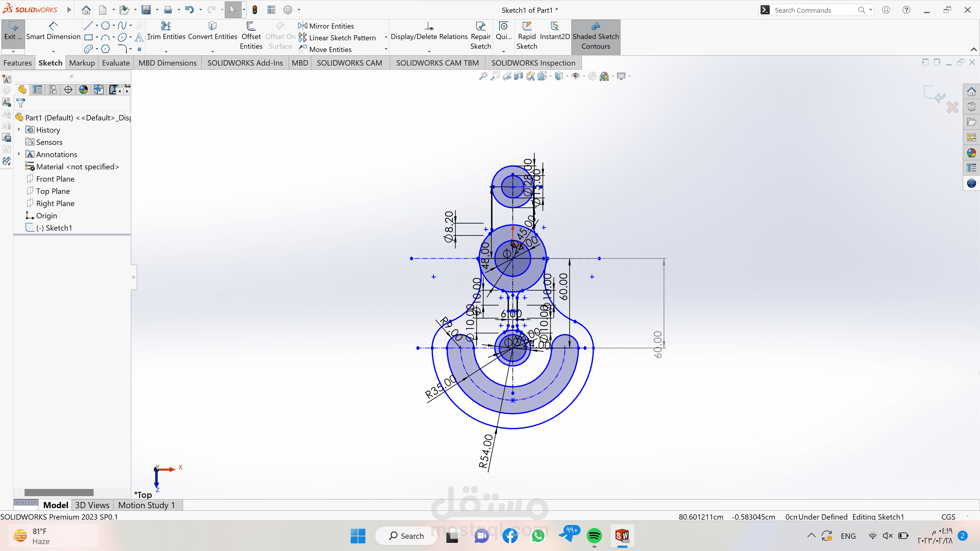Click Linear Sketch Pattern button
Screen dimensions: 980x551
[x=337, y=38]
